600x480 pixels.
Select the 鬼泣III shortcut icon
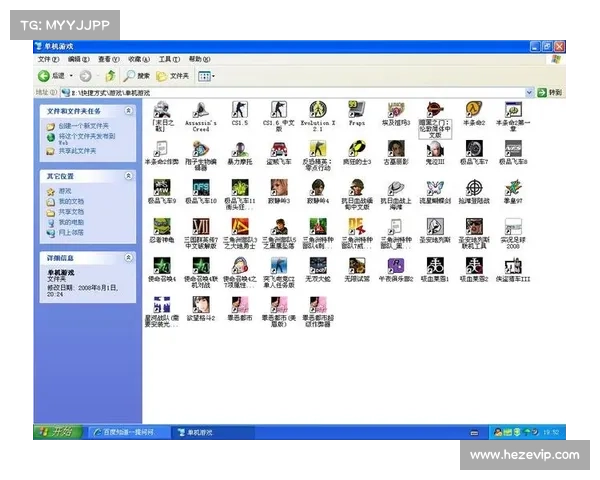(435, 149)
